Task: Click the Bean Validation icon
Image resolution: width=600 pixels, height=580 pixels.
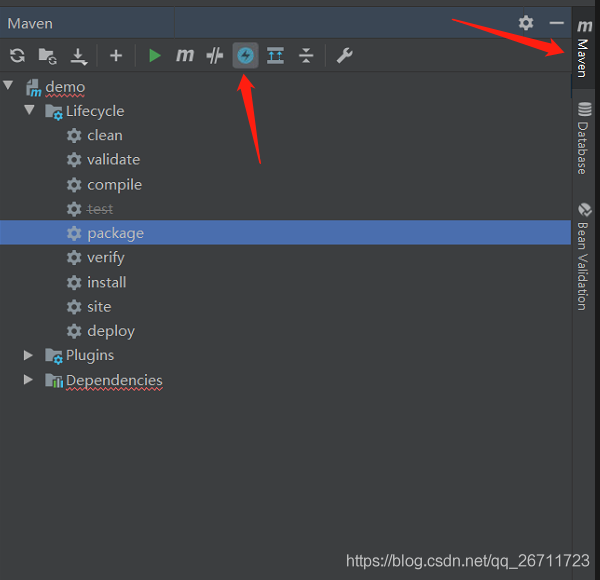Action: (585, 210)
